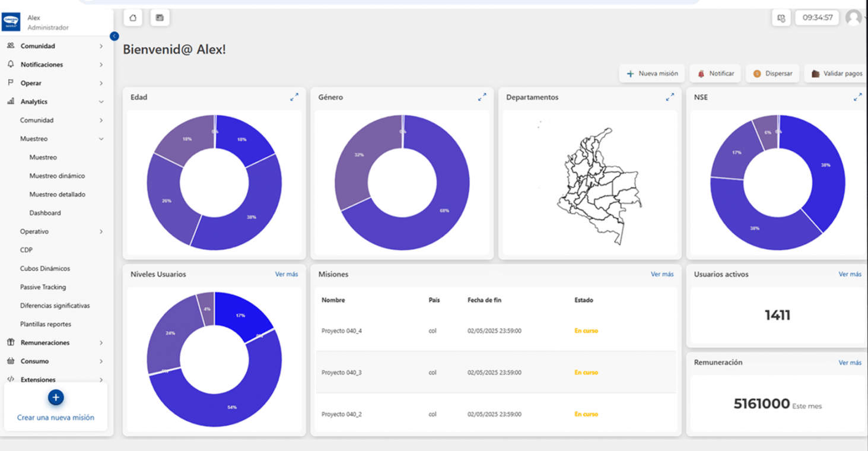Expand the top-level Comunidad menu chevron
The height and width of the screenshot is (451, 868).
(101, 46)
